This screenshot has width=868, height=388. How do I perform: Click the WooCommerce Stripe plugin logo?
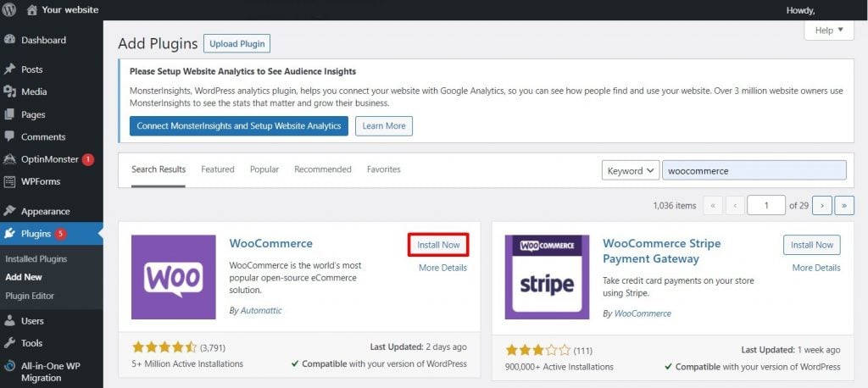coord(547,277)
